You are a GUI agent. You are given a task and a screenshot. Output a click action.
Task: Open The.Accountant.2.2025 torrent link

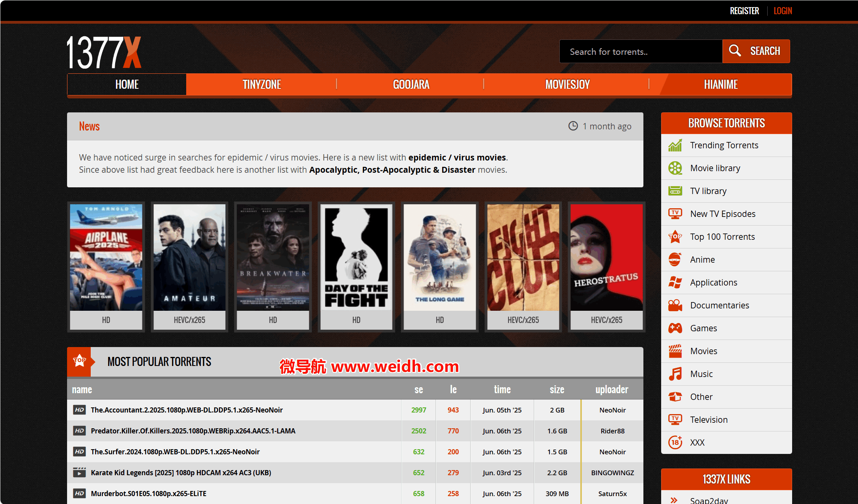pyautogui.click(x=187, y=410)
